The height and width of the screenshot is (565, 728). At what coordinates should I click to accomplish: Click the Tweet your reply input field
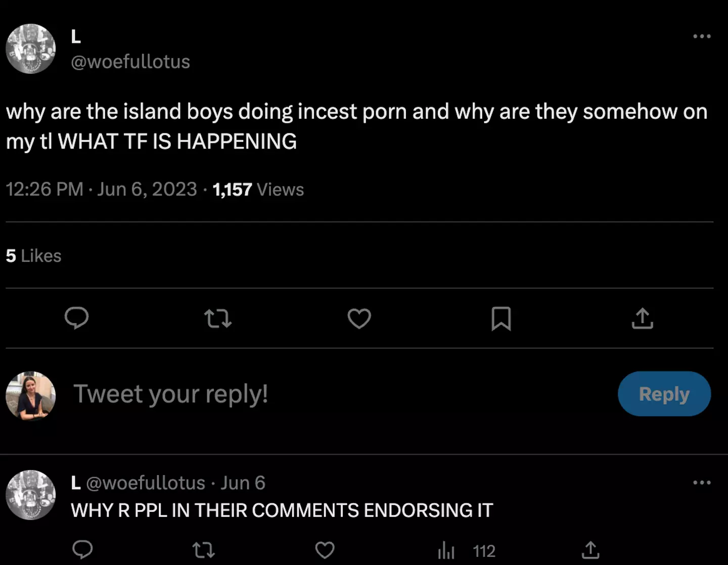click(x=171, y=394)
